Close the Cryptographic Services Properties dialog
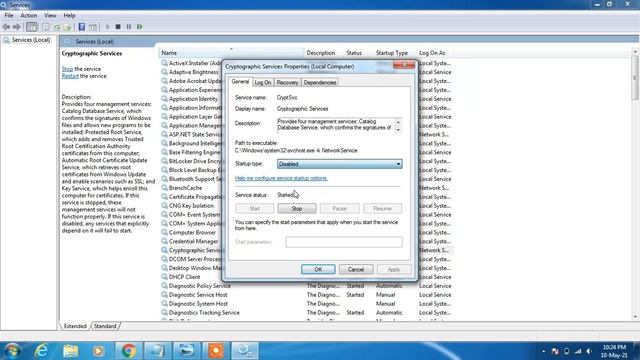The image size is (640, 360). click(404, 65)
